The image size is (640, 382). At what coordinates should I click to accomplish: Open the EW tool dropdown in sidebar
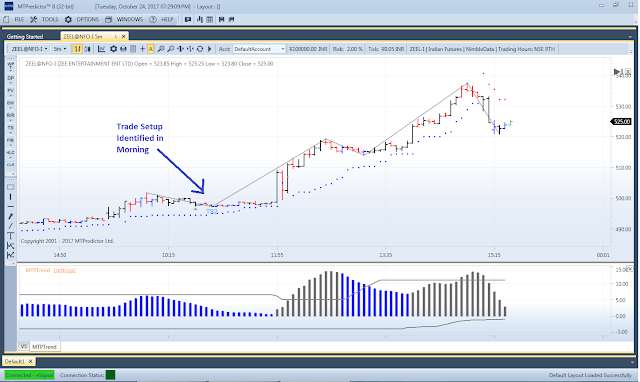pos(11,104)
